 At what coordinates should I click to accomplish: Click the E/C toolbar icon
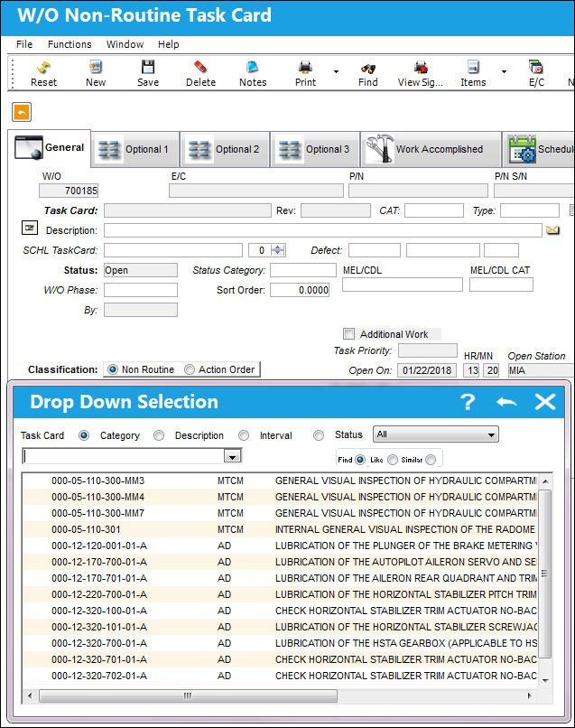[536, 68]
